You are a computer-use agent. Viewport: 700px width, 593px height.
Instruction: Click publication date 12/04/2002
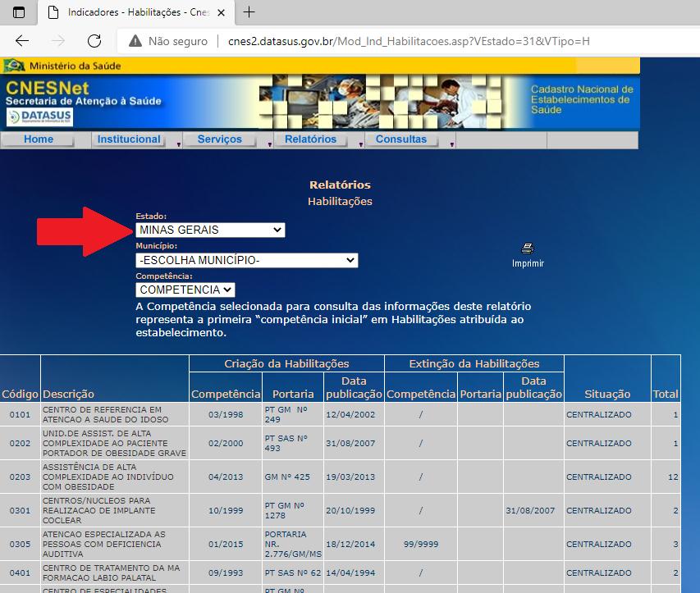tap(350, 414)
